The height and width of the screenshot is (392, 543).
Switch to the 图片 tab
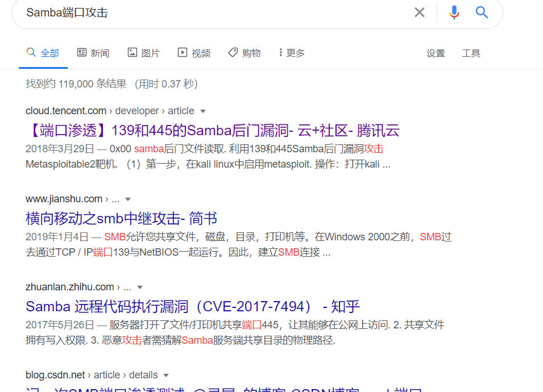(144, 53)
